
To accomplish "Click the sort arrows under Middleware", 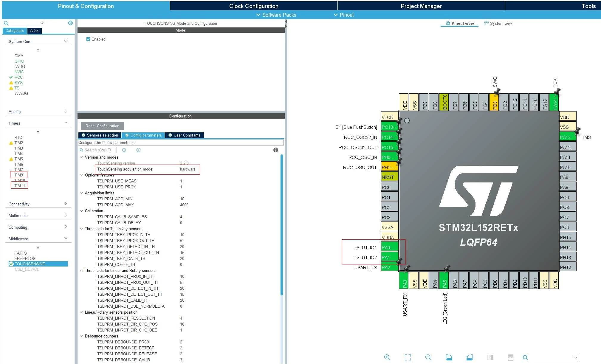I will [x=38, y=248].
